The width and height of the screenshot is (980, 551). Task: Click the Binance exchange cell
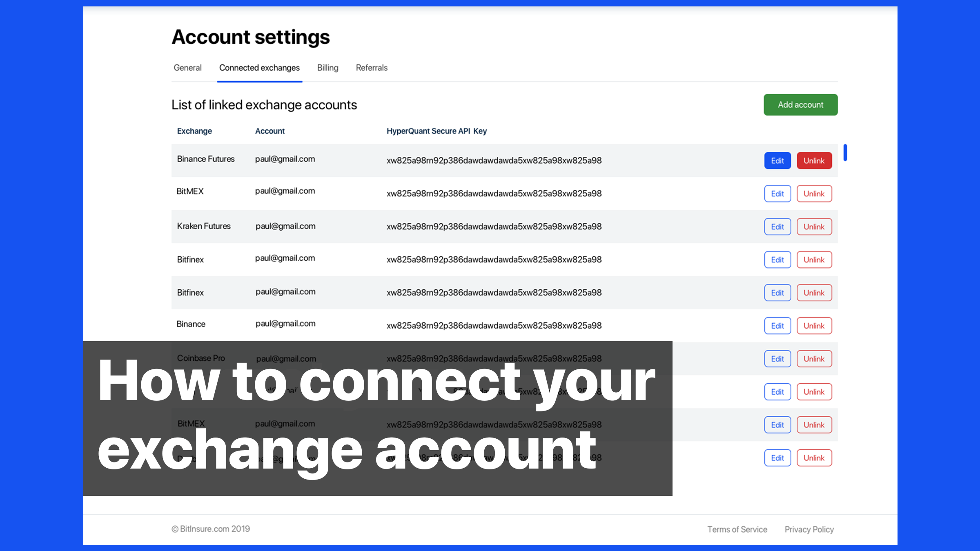tap(191, 324)
